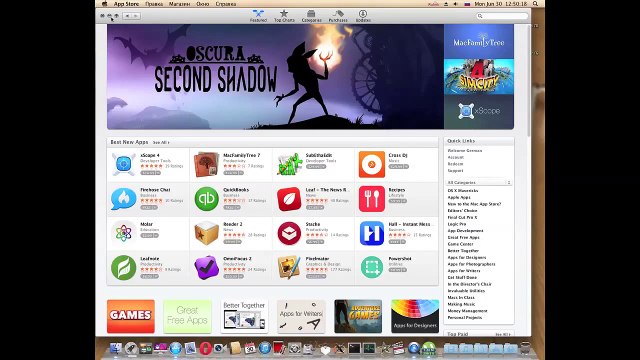Click See All next to Best New Apps

(x=161, y=142)
